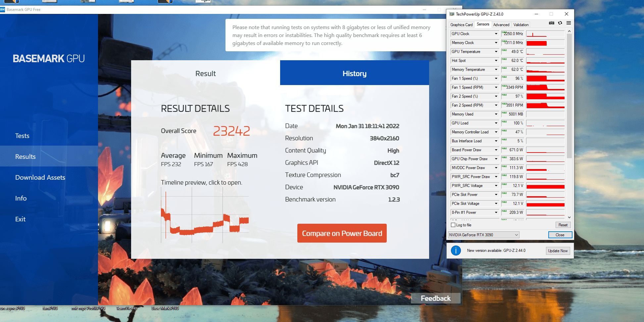The width and height of the screenshot is (644, 322).
Task: Select the TeamViewer desktop icon label
Action: pyautogui.click(x=127, y=308)
